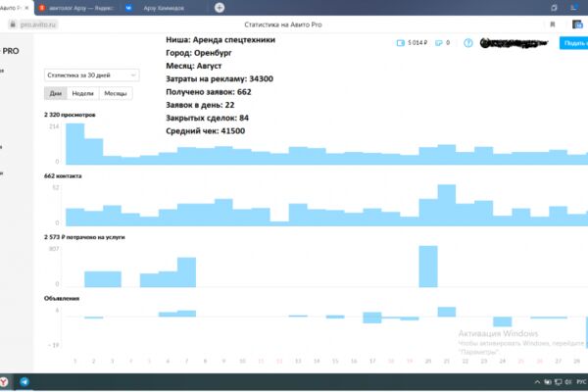This screenshot has width=588, height=392.
Task: Click the РУС language indicator
Action: (581, 382)
